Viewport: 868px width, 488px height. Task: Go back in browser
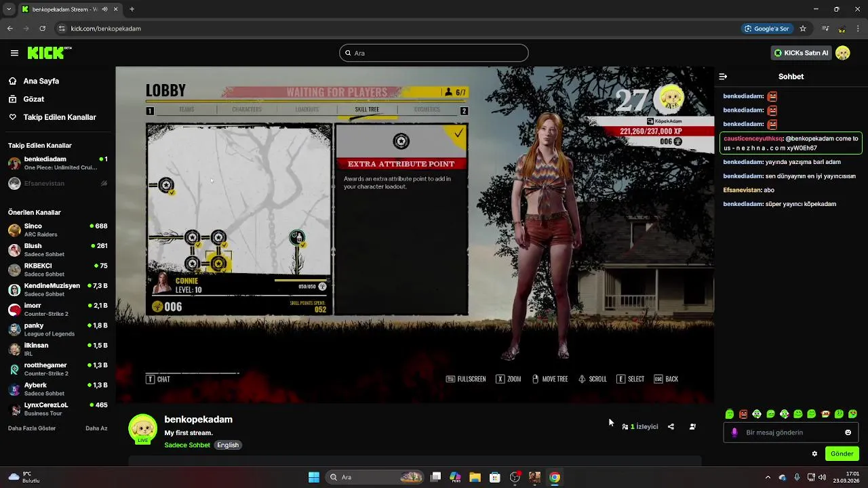click(10, 28)
